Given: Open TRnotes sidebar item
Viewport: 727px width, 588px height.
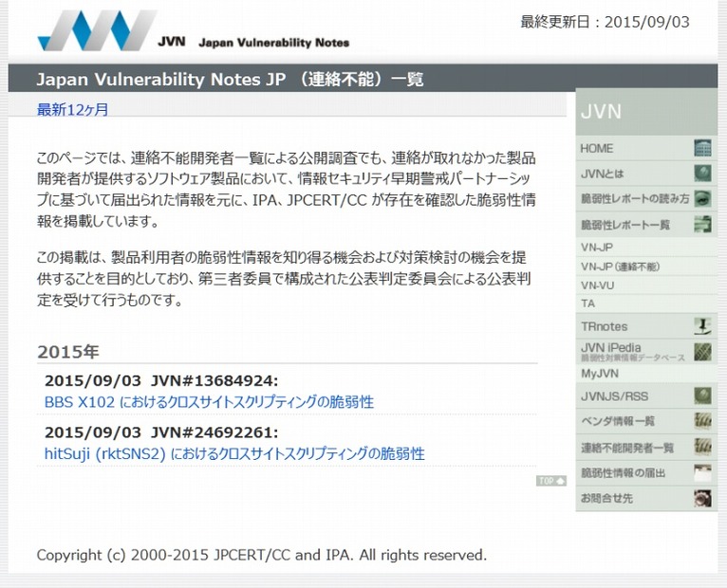Looking at the screenshot, I should [x=646, y=326].
